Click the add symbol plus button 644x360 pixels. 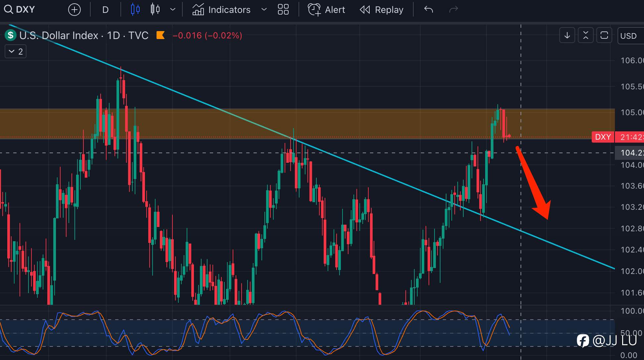click(x=74, y=10)
